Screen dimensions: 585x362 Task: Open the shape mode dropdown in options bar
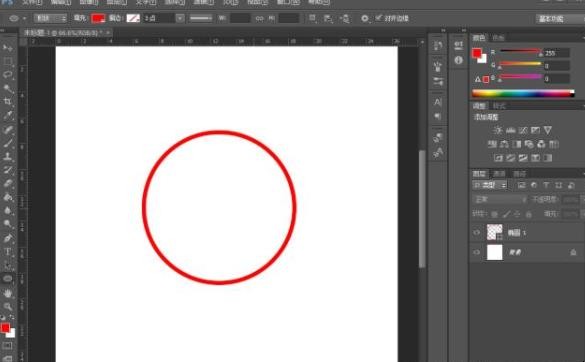(51, 18)
